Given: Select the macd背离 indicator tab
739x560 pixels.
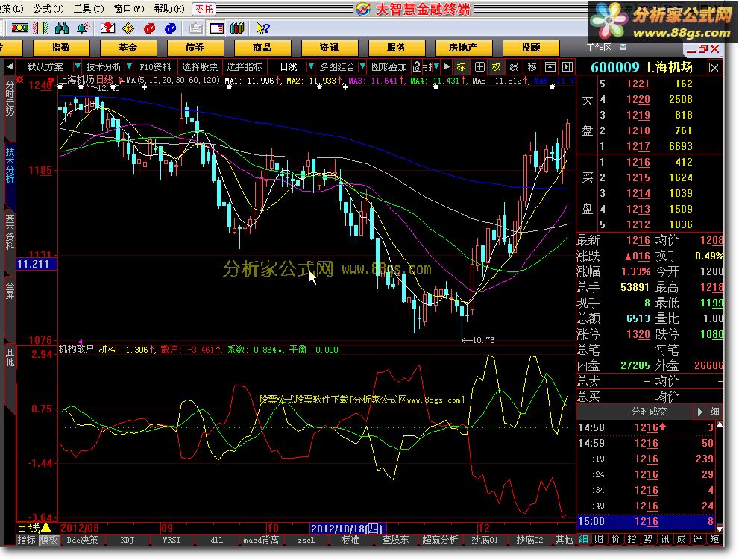Looking at the screenshot, I should pos(261,540).
